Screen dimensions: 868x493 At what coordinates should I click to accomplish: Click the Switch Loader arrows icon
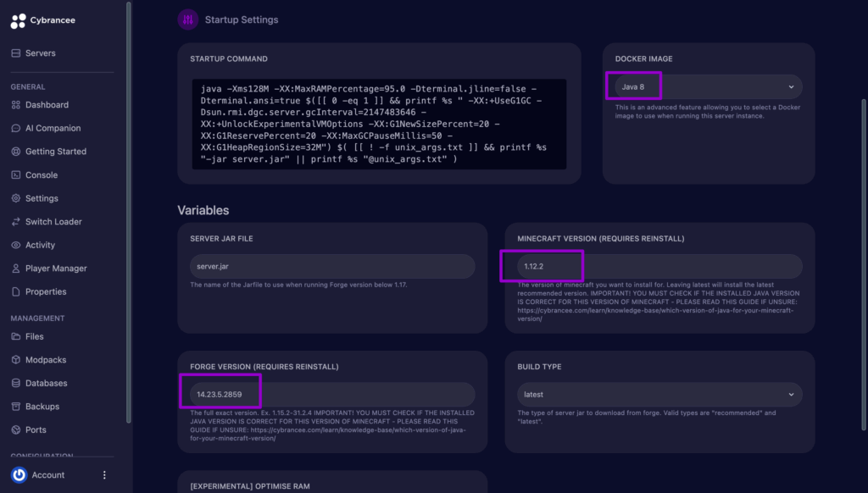pos(15,221)
